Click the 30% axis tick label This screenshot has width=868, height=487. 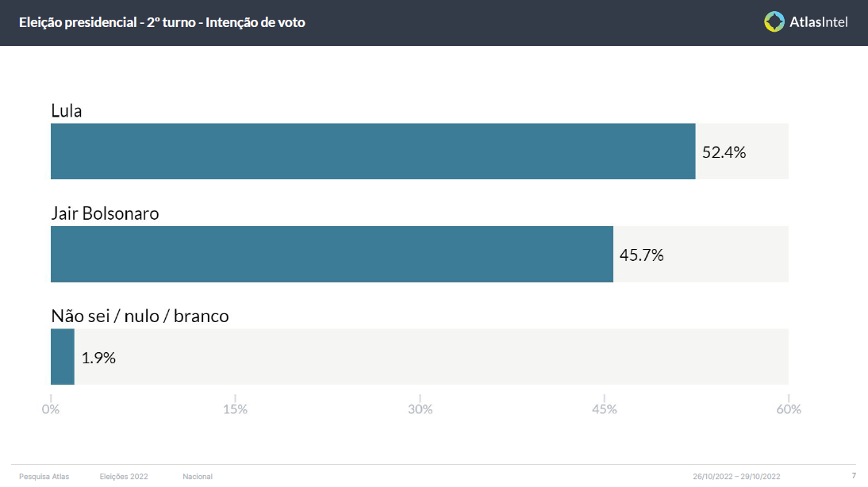421,409
